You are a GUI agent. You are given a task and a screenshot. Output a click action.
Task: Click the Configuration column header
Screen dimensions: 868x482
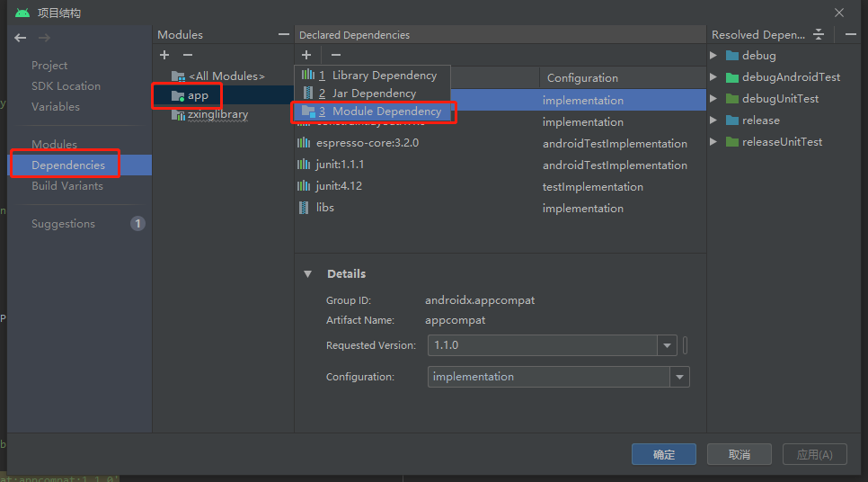coord(623,78)
